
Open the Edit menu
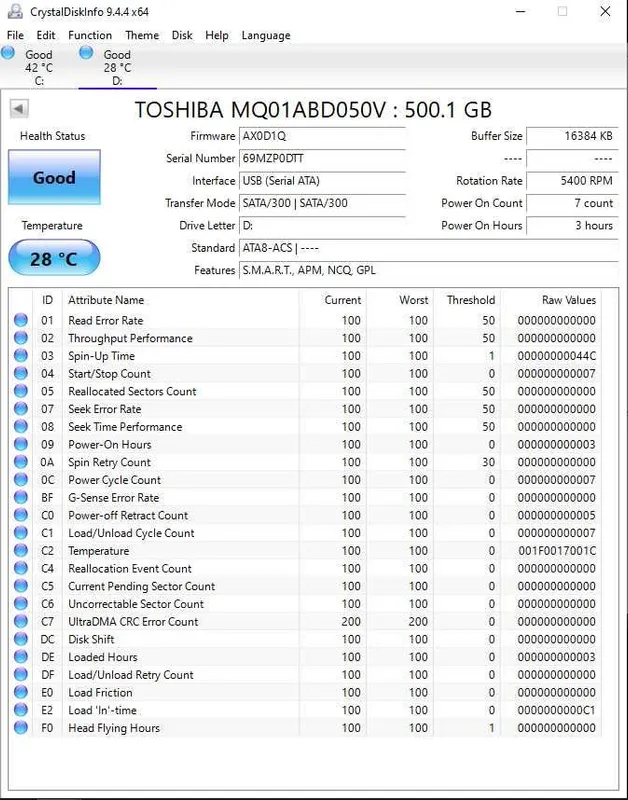[x=45, y=35]
